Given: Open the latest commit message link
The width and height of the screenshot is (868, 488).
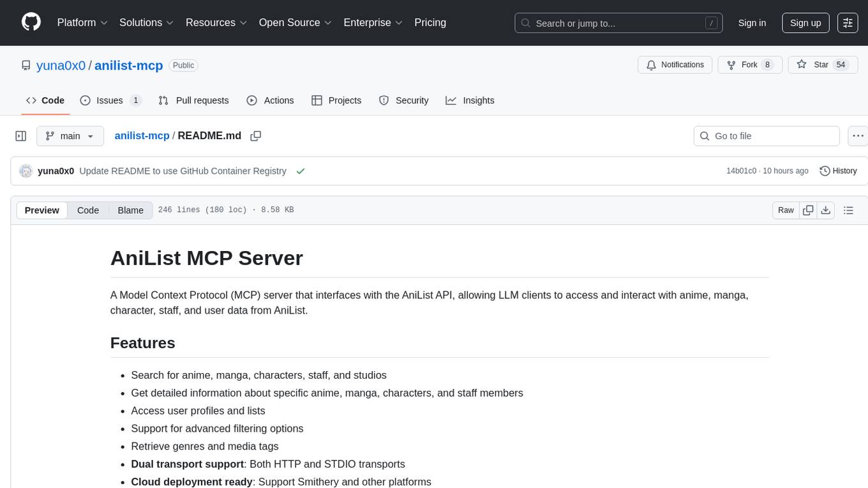Looking at the screenshot, I should 183,171.
